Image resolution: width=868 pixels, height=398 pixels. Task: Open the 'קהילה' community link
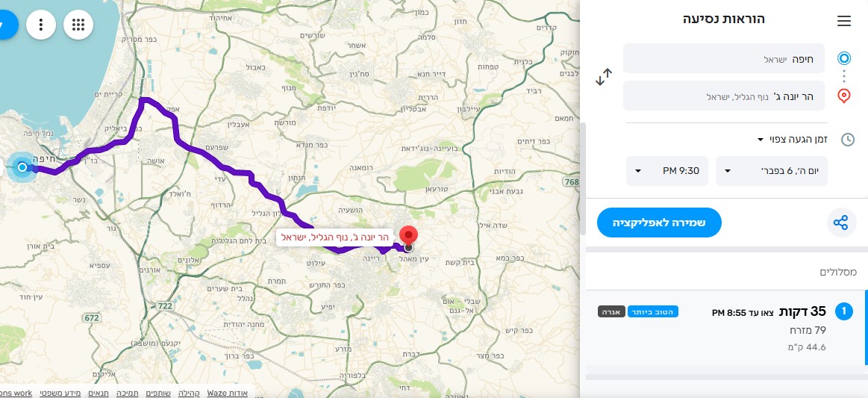[188, 393]
